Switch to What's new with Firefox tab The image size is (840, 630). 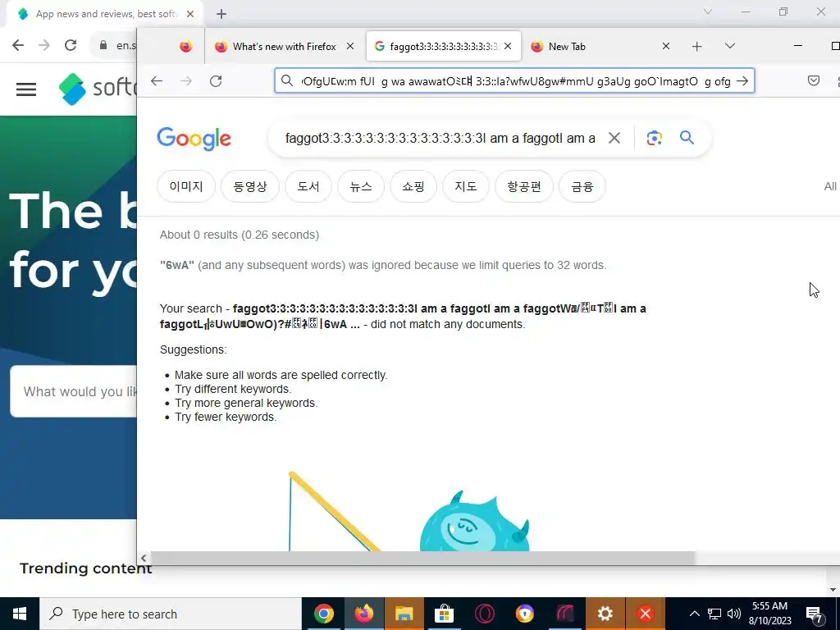tap(285, 47)
